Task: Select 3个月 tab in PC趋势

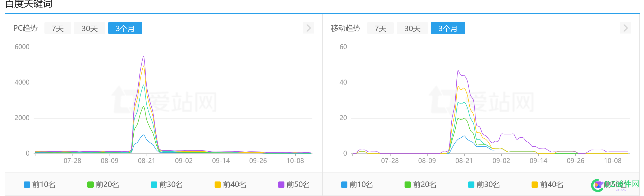Action: coord(125,28)
